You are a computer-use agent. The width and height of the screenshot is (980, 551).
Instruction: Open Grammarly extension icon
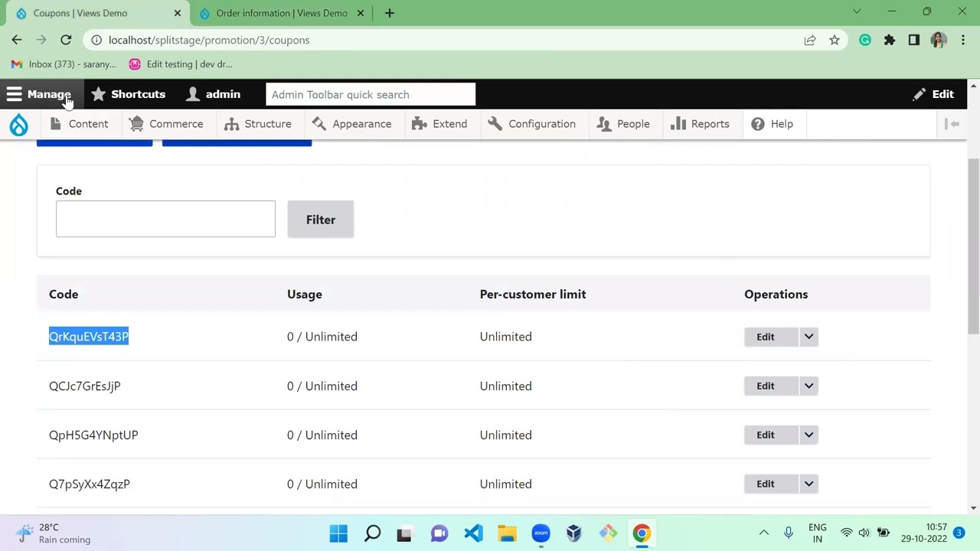pyautogui.click(x=865, y=40)
